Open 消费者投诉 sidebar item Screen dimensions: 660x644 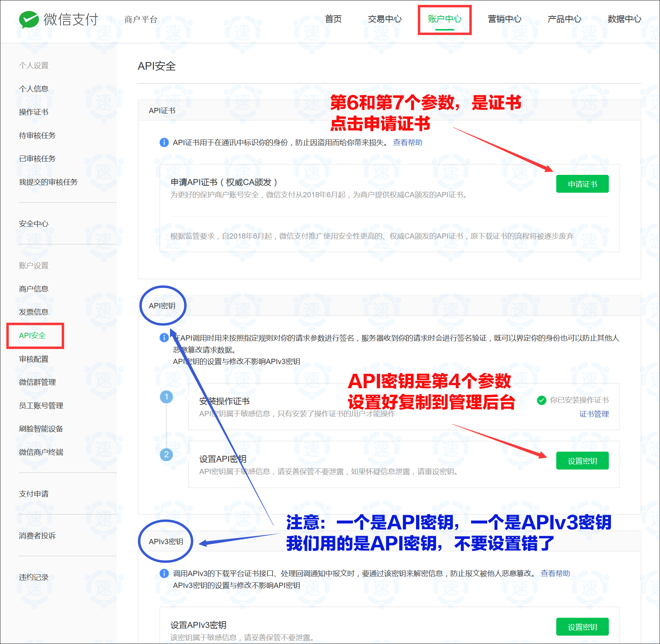tap(37, 536)
